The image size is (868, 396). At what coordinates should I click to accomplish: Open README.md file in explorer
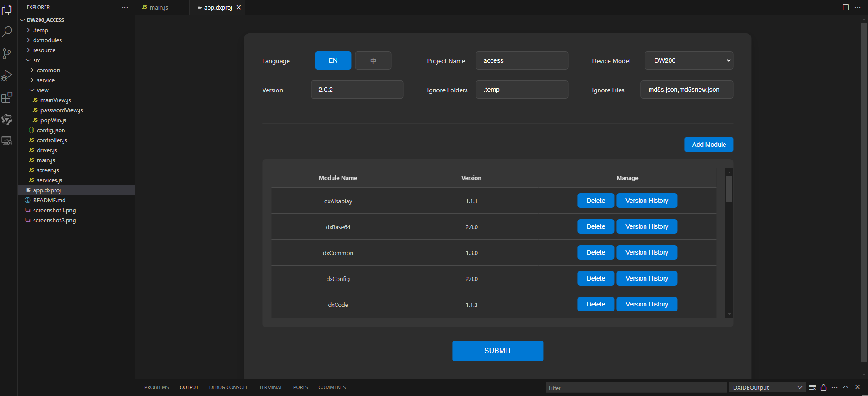(76, 200)
